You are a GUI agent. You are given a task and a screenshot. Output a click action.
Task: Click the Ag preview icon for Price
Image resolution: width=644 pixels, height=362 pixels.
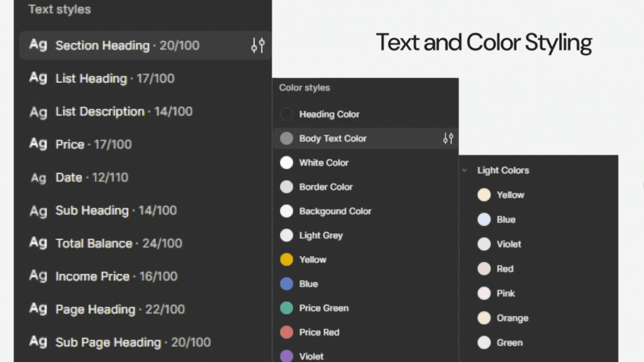pos(38,144)
